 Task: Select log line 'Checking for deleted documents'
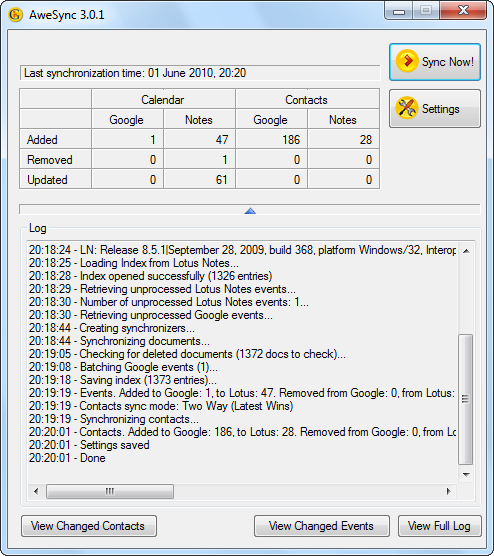[187, 354]
